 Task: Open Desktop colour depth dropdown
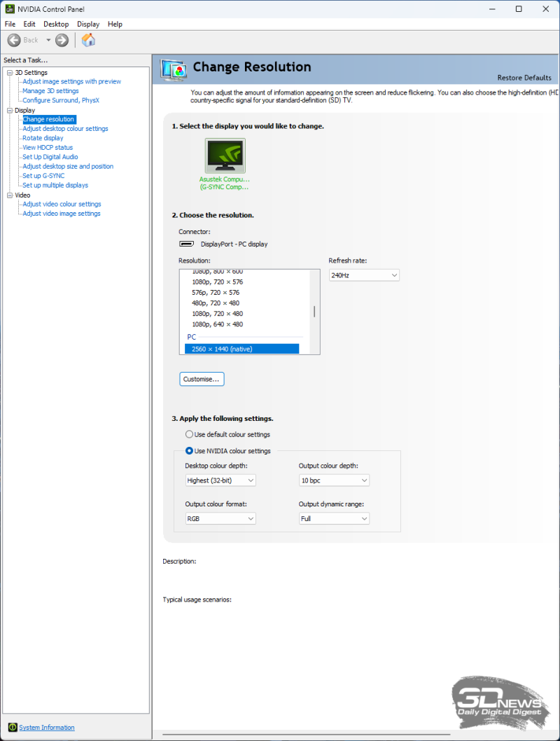[220, 480]
